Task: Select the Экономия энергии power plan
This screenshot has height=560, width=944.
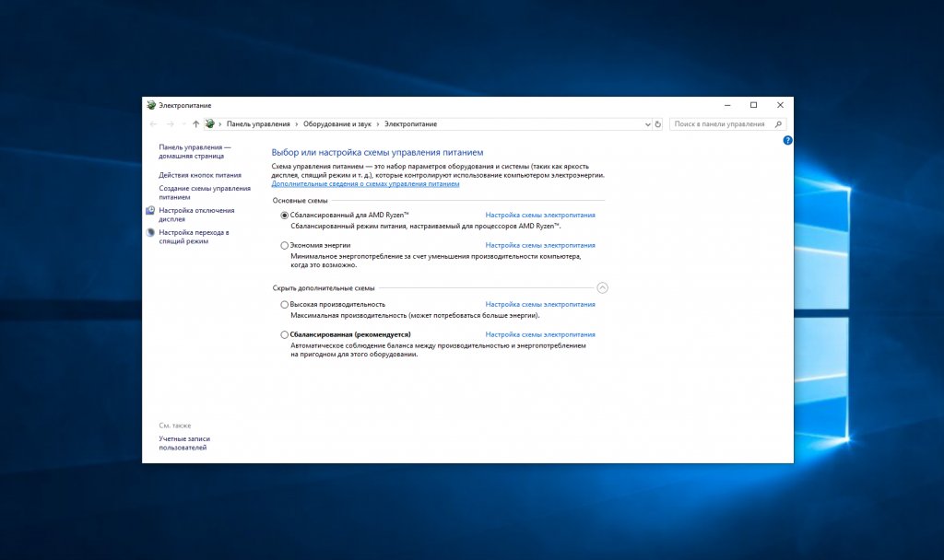Action: [x=284, y=245]
